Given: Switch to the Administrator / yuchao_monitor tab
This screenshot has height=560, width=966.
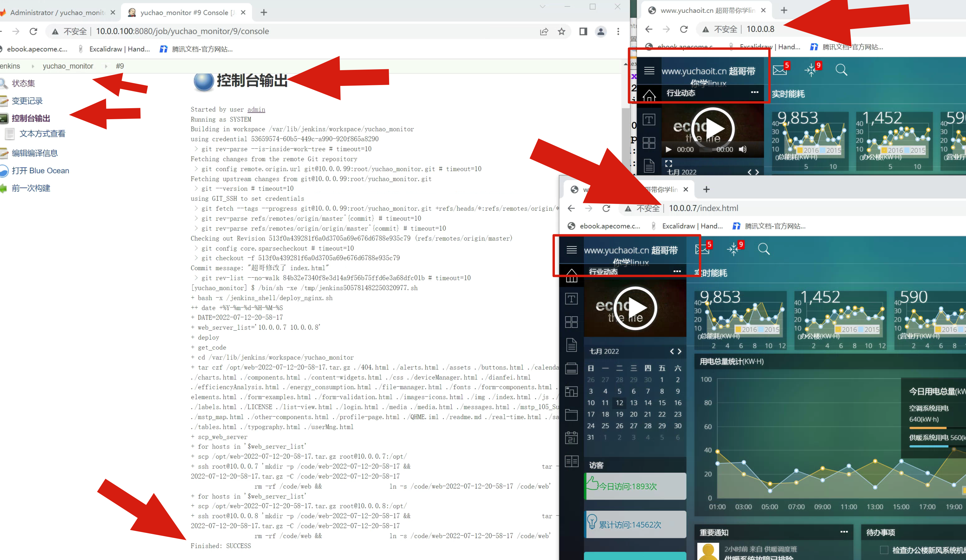Looking at the screenshot, I should [x=57, y=13].
